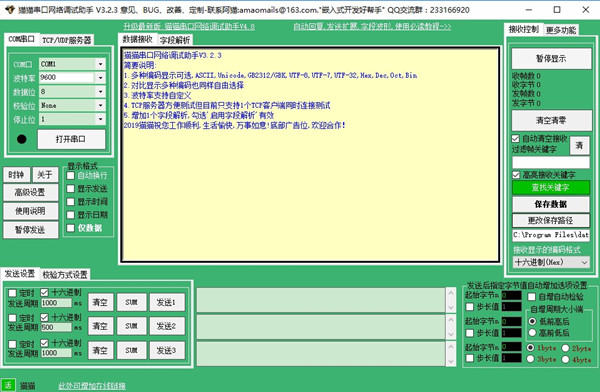
Task: Open the 更多功能 tab
Action: (561, 30)
